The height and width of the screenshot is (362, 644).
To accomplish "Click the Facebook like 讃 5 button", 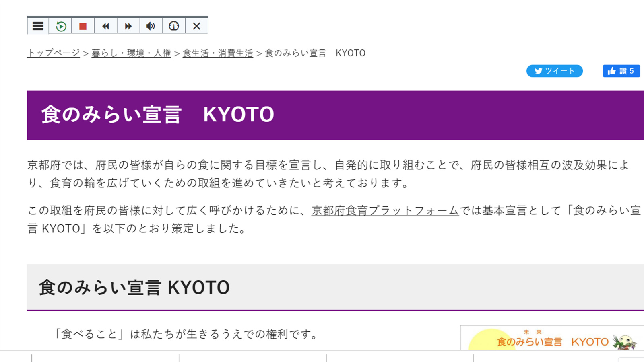I will point(621,71).
